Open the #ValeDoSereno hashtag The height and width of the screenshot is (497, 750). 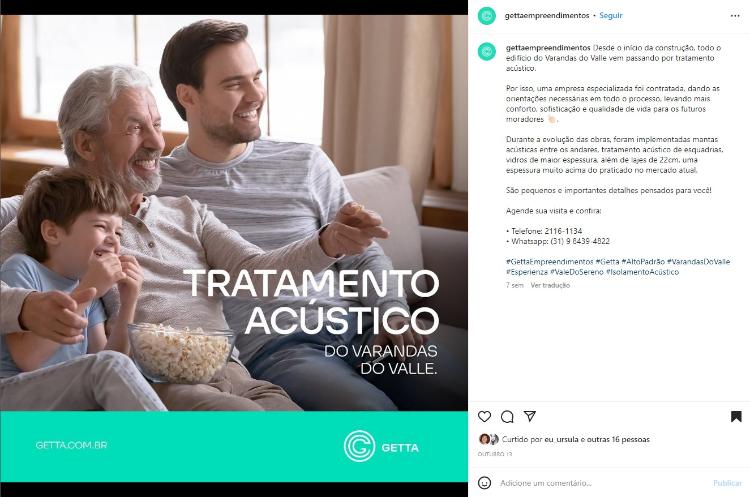point(577,272)
